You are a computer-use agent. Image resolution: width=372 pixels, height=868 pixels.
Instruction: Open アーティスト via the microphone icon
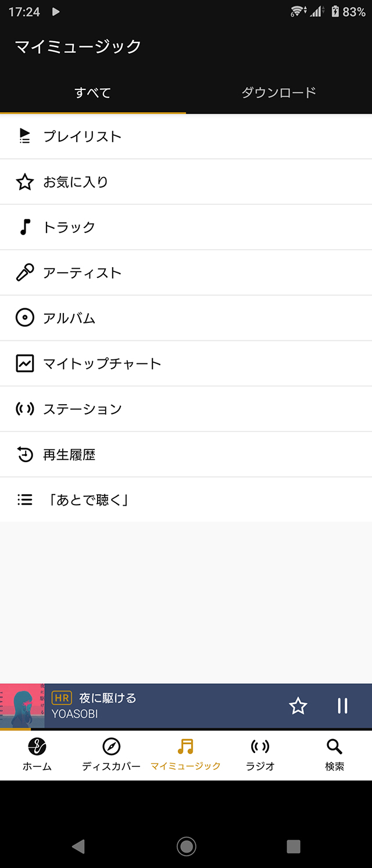(23, 272)
